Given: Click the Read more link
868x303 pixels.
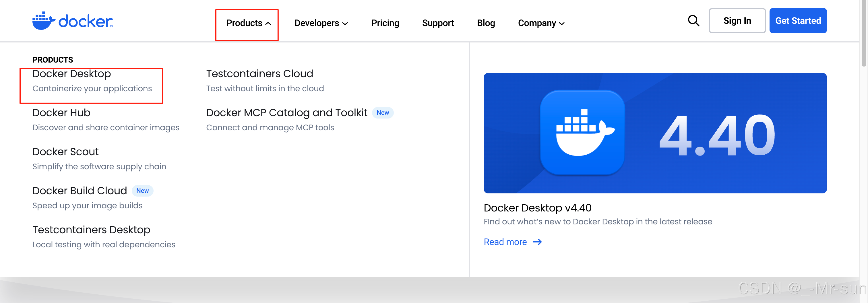Looking at the screenshot, I should (x=505, y=242).
